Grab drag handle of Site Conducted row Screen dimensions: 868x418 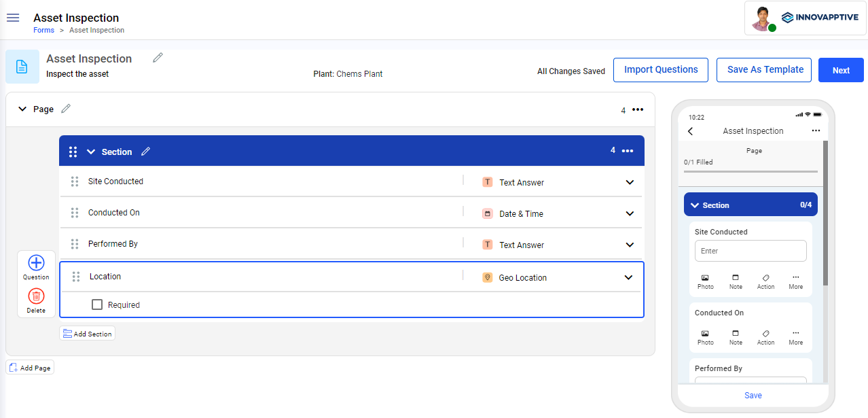pyautogui.click(x=75, y=181)
